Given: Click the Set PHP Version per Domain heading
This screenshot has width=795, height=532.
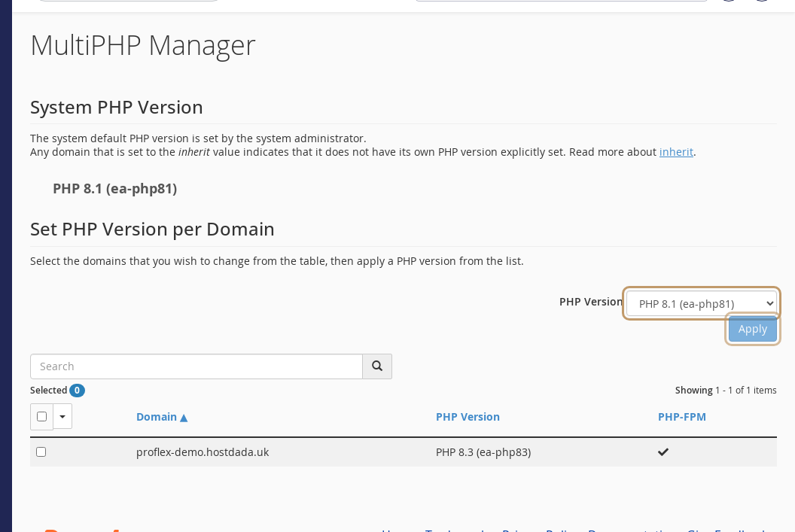Looking at the screenshot, I should [152, 230].
